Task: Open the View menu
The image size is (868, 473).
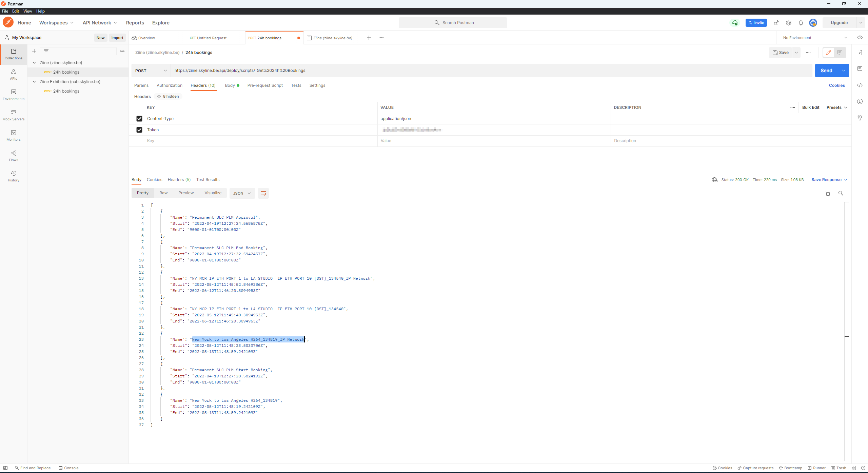Action: 27,11
